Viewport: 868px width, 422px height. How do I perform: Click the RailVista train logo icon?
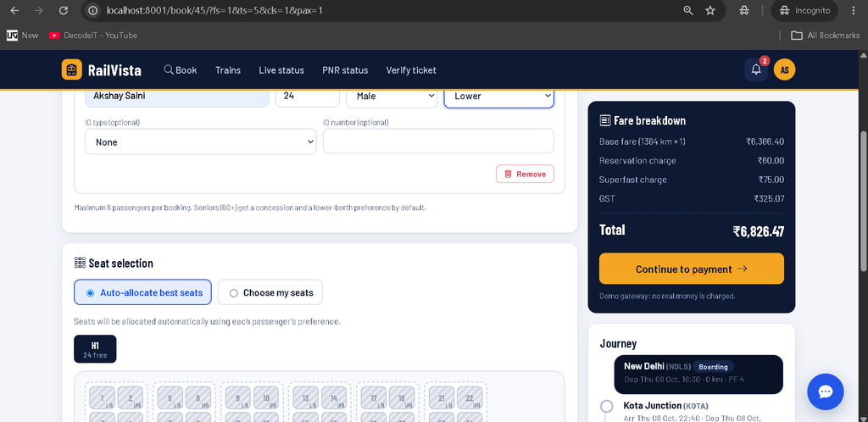click(x=71, y=69)
